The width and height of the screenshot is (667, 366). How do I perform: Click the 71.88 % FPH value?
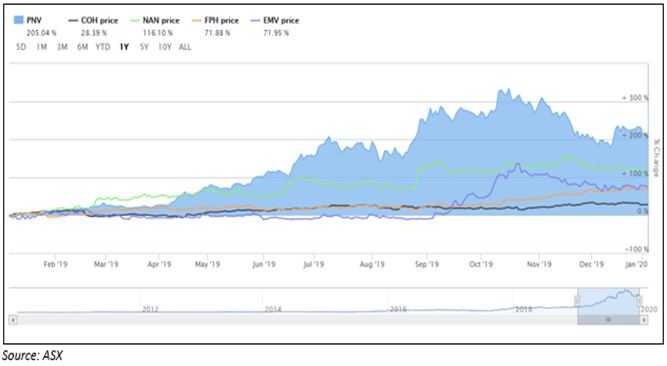[x=217, y=33]
